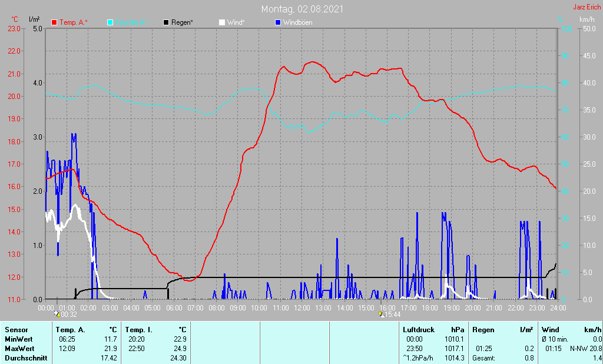Click the Temp. A.* legend label
Image resolution: width=603 pixels, height=364 pixels.
pyautogui.click(x=74, y=22)
